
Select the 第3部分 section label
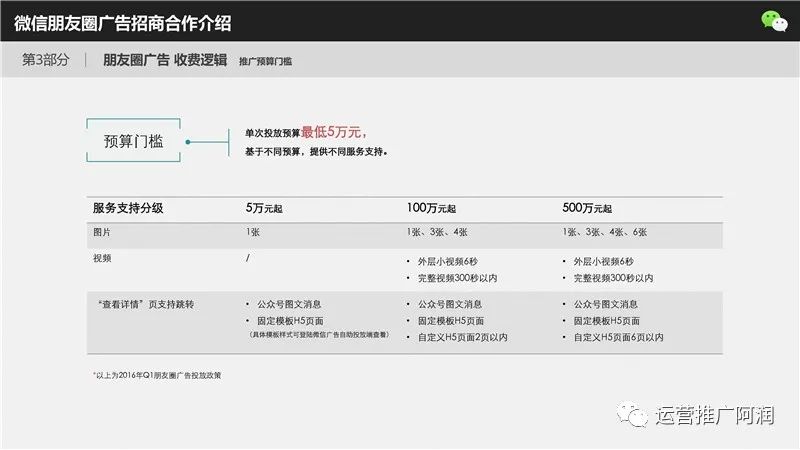[45, 60]
